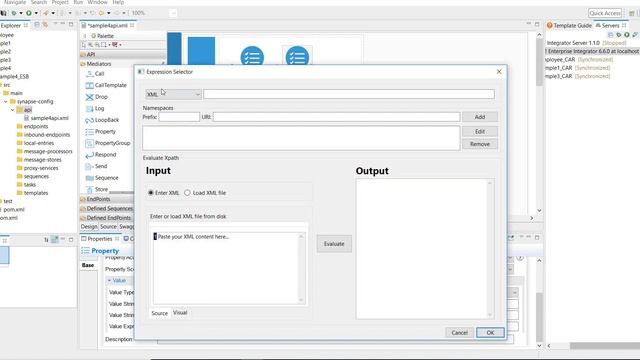Select the Sequence mediator in the palette

[102, 178]
